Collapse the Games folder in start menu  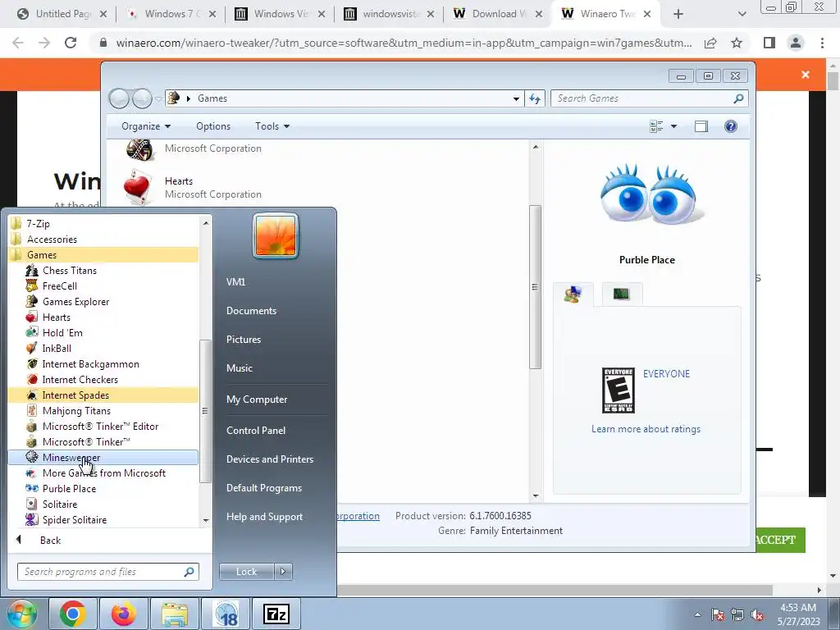(103, 255)
